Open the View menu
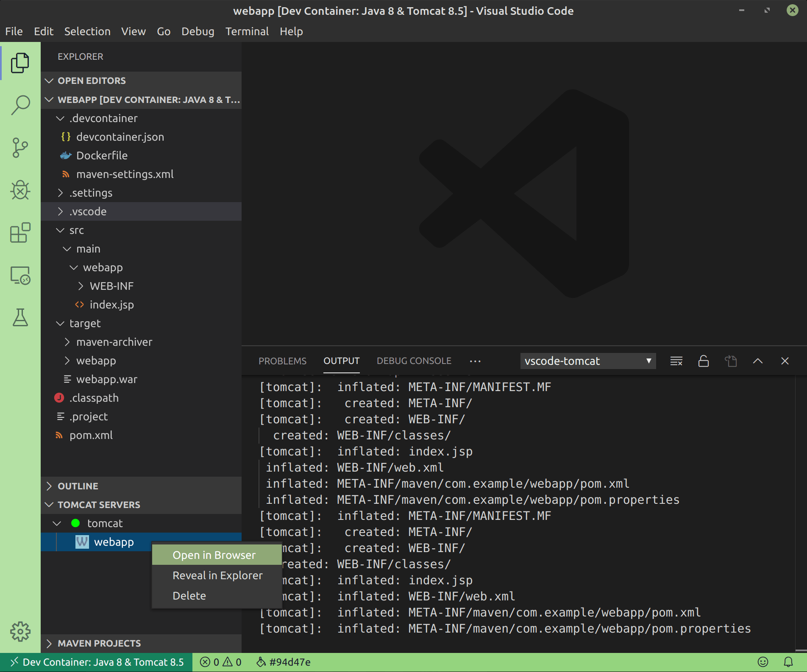 (x=134, y=31)
